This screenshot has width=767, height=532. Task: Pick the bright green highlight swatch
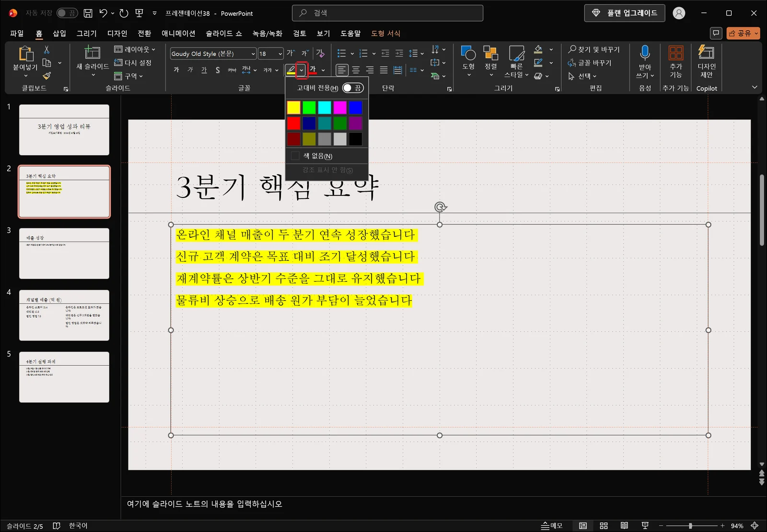point(309,107)
